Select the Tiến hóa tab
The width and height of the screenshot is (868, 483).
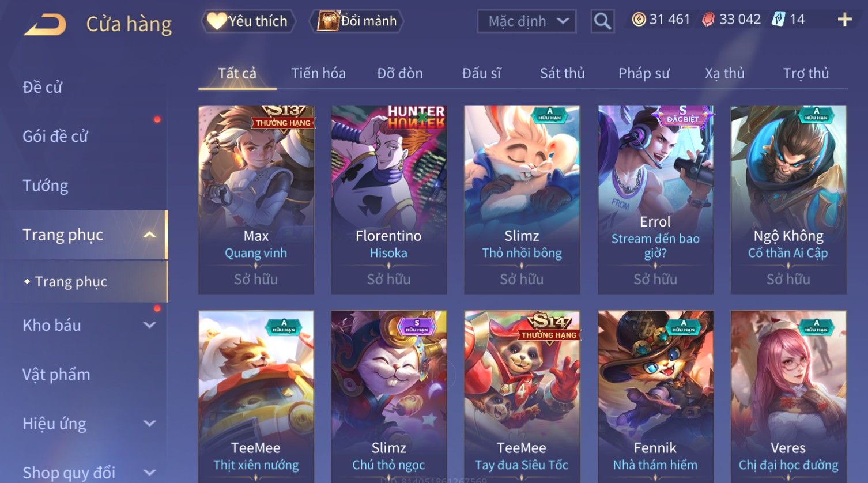point(318,73)
